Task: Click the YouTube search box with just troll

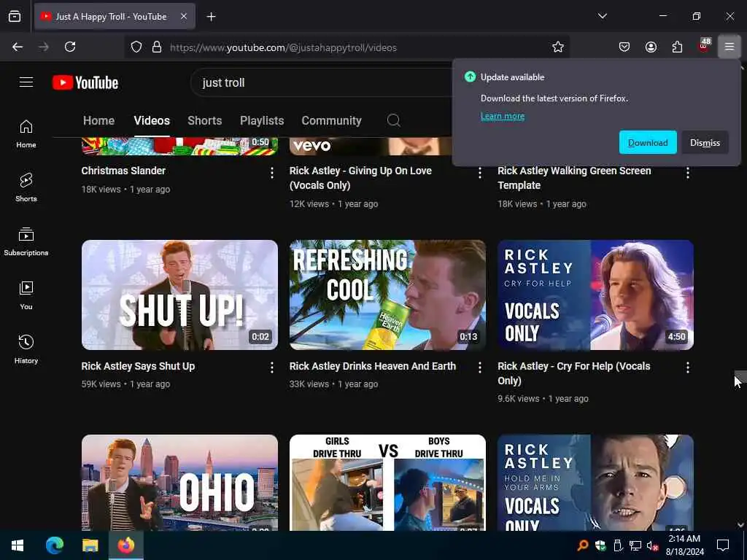Action: pyautogui.click(x=322, y=82)
